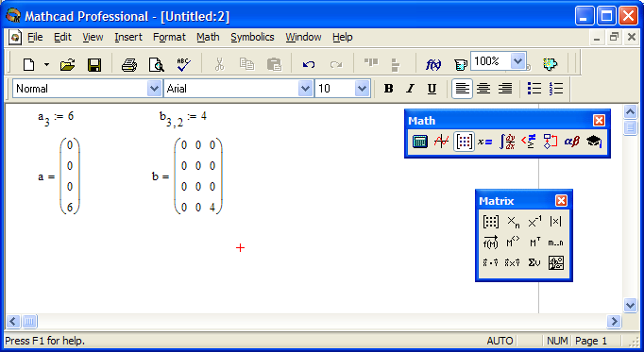
Task: Set Align Right paragraph alignment
Action: 505,89
